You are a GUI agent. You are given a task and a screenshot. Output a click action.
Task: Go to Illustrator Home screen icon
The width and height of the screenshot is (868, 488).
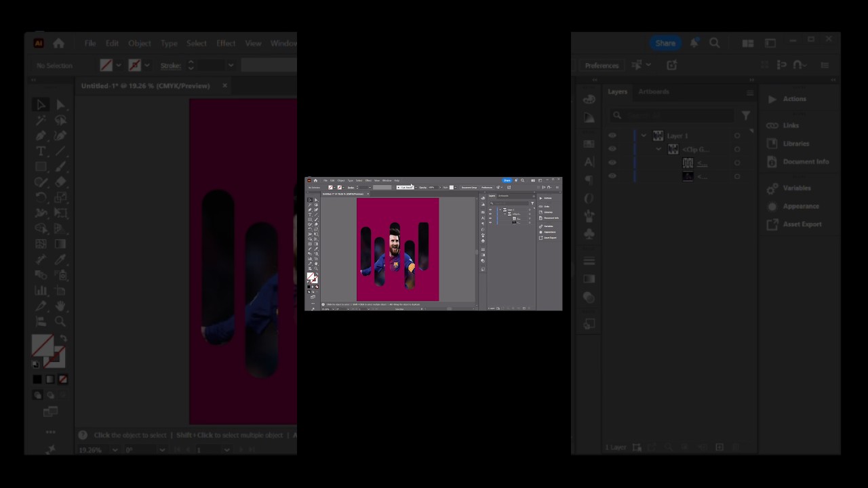pyautogui.click(x=58, y=43)
